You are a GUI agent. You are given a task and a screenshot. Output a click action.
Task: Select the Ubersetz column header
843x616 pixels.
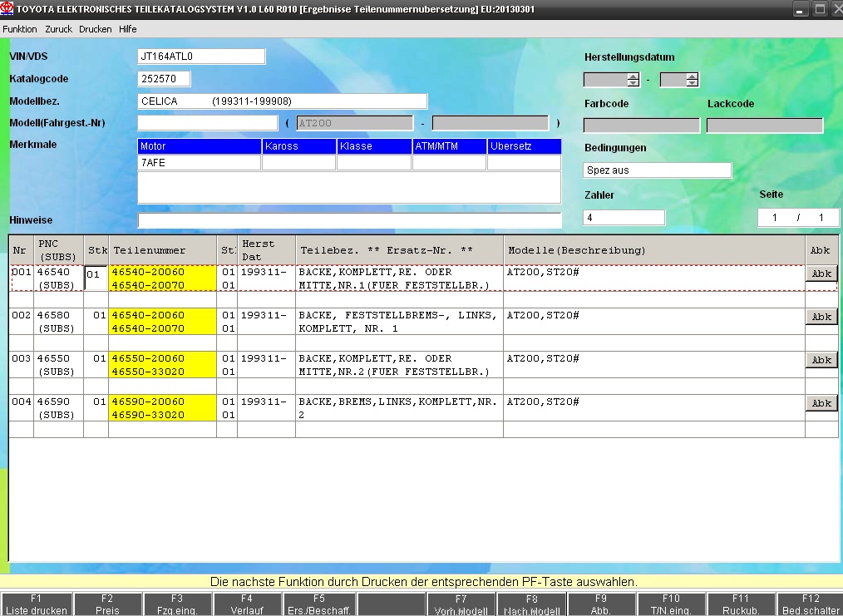pyautogui.click(x=525, y=146)
